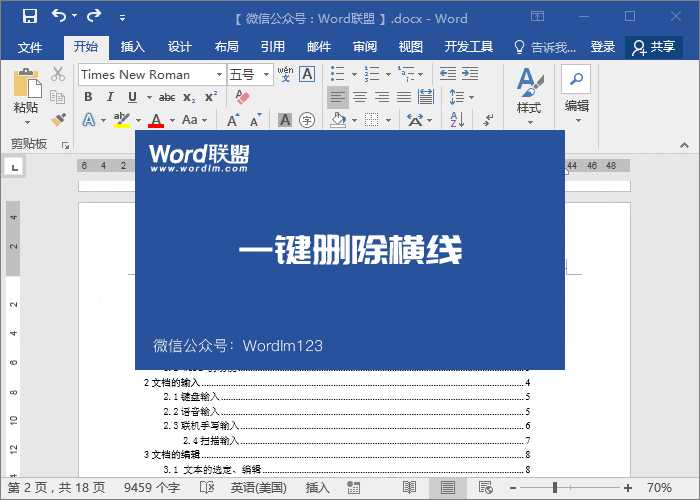Click the 登录 sign-in link

tap(603, 47)
